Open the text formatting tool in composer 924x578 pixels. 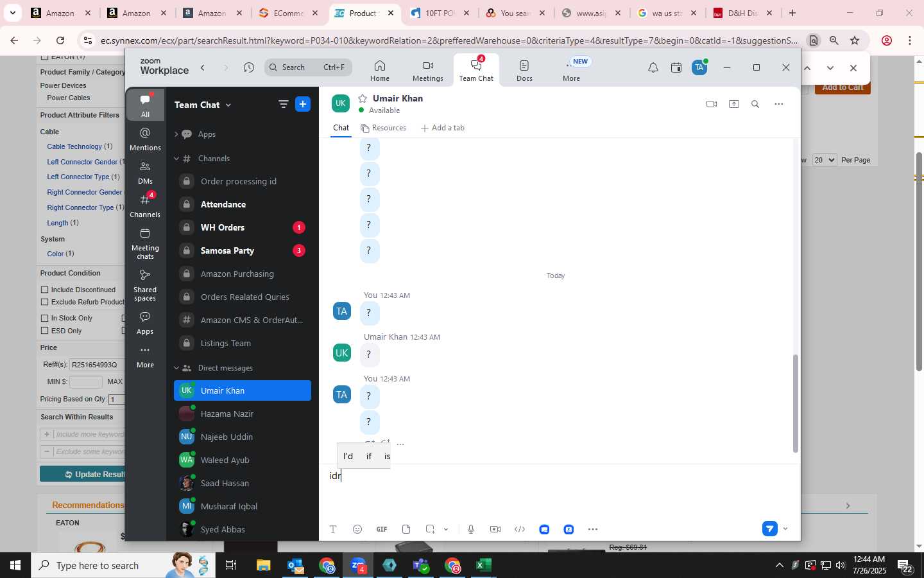pyautogui.click(x=333, y=529)
